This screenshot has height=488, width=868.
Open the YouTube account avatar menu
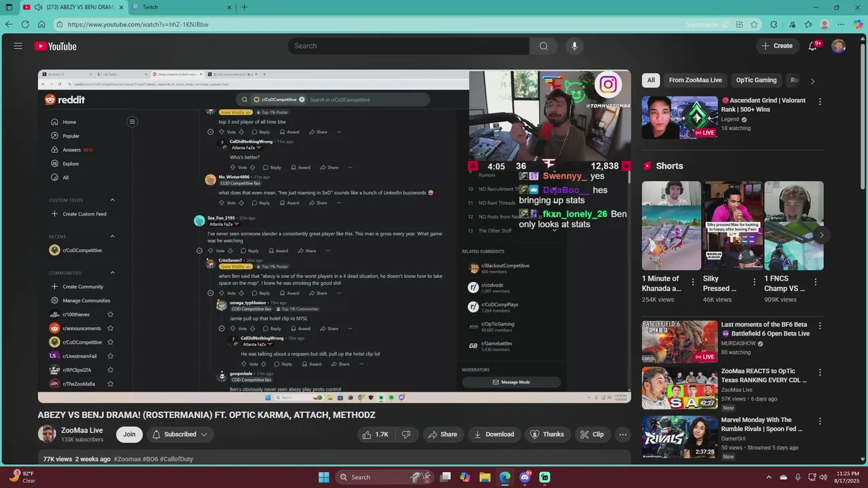pyautogui.click(x=839, y=46)
